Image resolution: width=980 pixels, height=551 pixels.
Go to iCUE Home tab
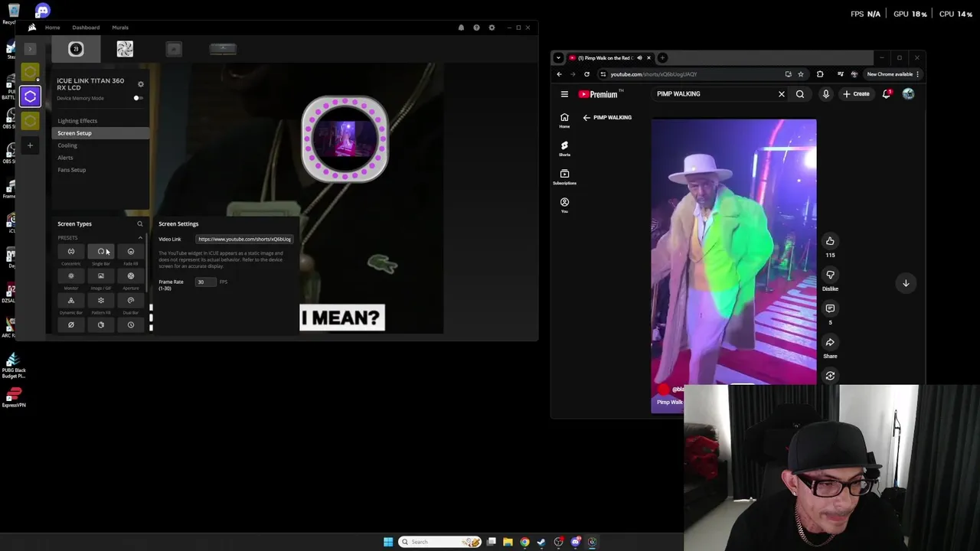(x=52, y=28)
